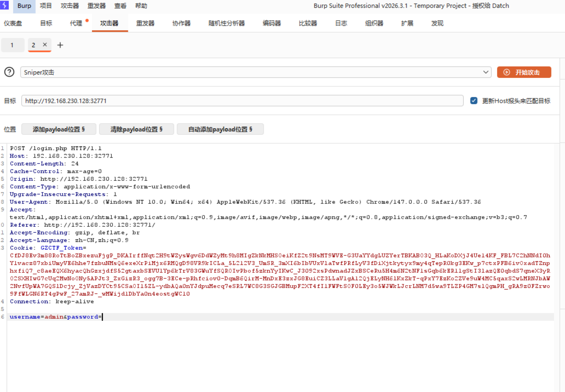Switch to the 目标 tab
The height and width of the screenshot is (392, 565).
tap(46, 23)
